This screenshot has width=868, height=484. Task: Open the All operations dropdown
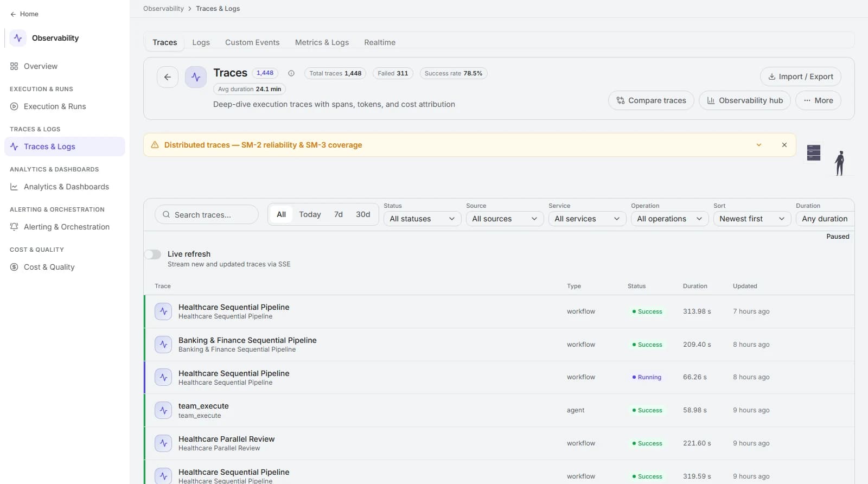[x=669, y=219]
